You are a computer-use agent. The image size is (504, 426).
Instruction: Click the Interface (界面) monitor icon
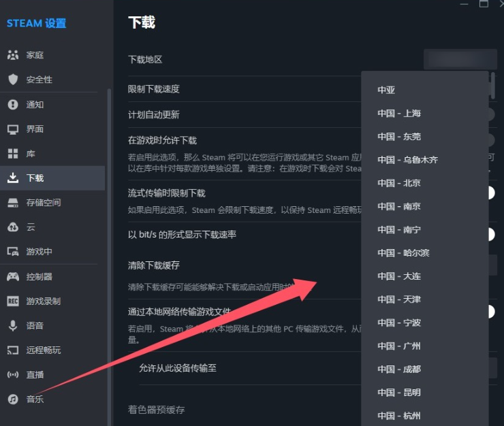point(13,129)
